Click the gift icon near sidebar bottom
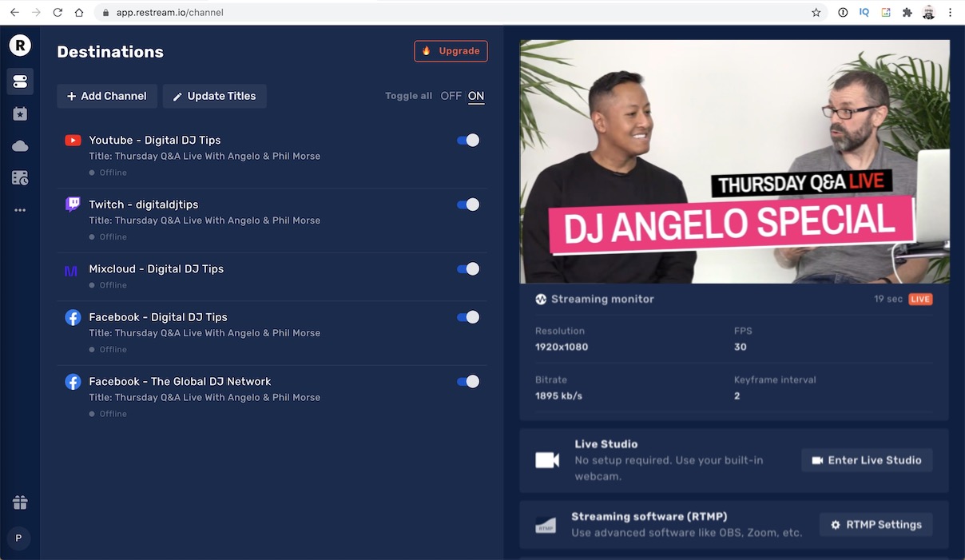 click(x=19, y=502)
